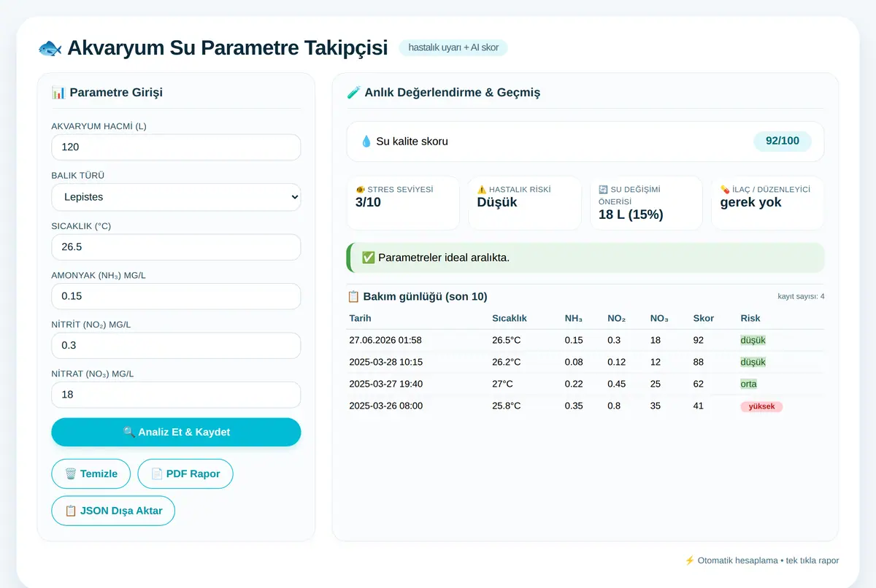Click JSON Dışa Aktar button
876x588 pixels.
click(x=113, y=511)
